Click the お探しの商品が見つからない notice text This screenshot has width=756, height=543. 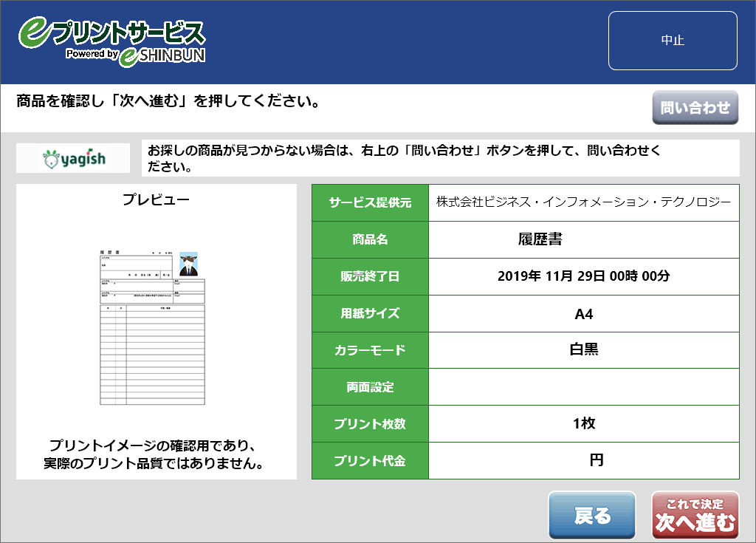[404, 158]
